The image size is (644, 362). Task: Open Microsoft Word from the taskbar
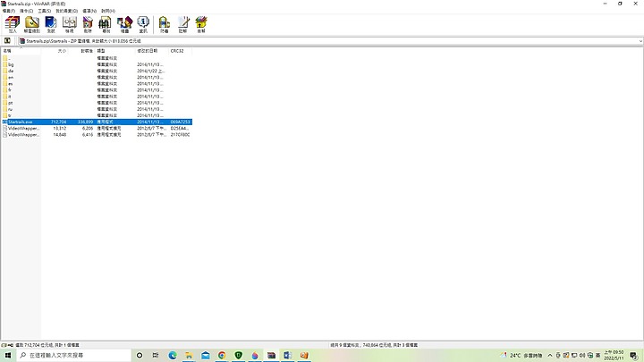coord(287,355)
